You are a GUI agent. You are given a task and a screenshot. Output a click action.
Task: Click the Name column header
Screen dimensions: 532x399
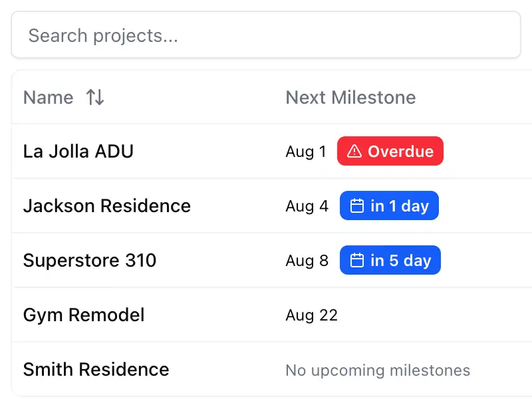coord(48,97)
